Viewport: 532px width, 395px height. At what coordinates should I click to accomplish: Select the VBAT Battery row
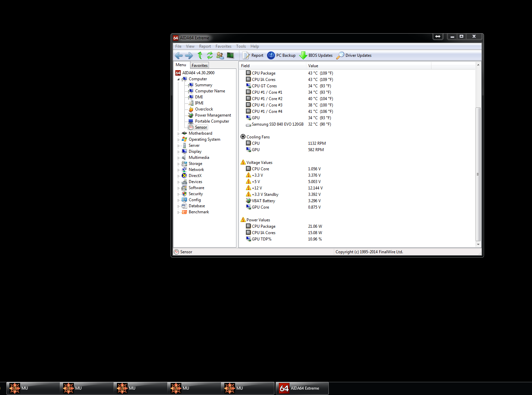(357, 201)
